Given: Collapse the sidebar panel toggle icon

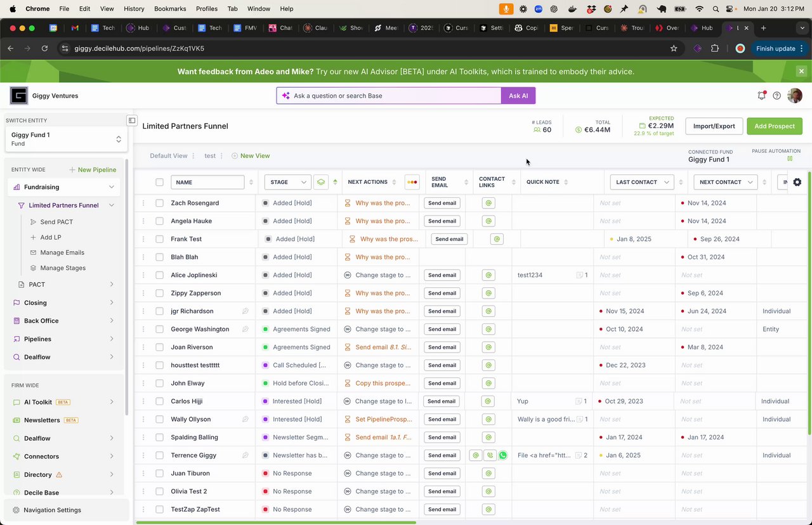Looking at the screenshot, I should click(132, 120).
